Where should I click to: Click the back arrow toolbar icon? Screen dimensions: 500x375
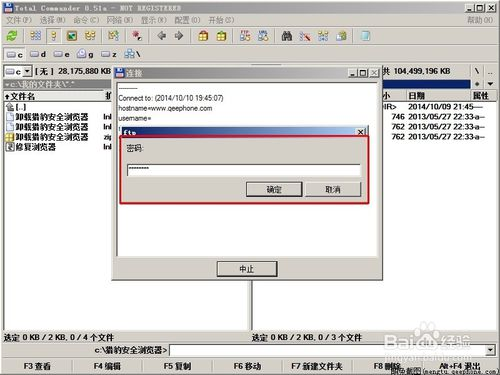162,36
